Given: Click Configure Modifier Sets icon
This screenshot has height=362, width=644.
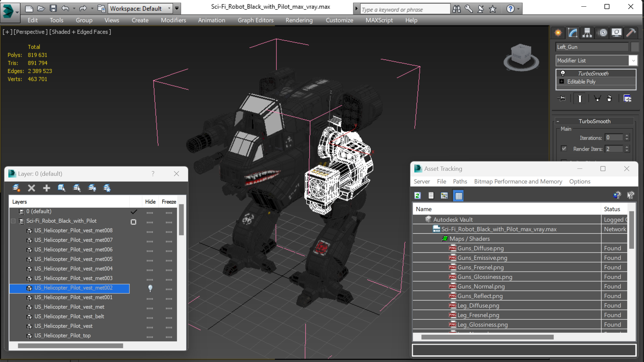Looking at the screenshot, I should [627, 98].
